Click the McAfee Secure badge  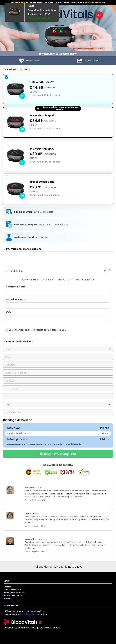[67, 472]
